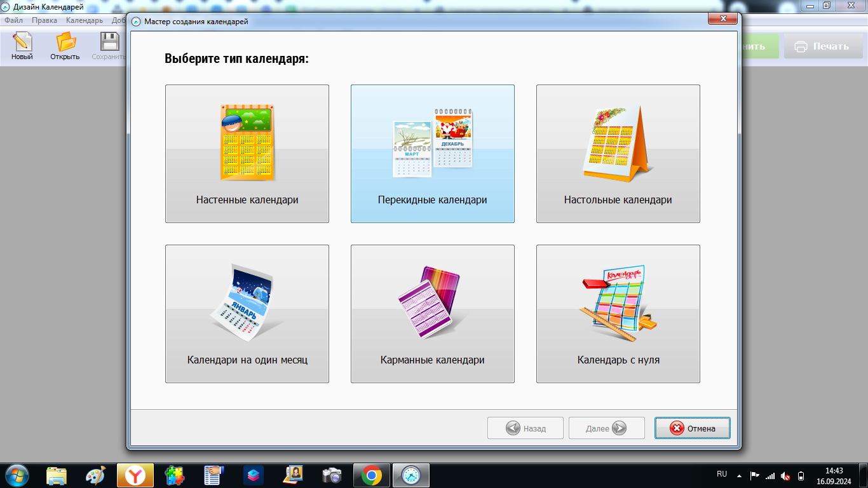Click the Открыть (Open) folder icon

click(65, 46)
